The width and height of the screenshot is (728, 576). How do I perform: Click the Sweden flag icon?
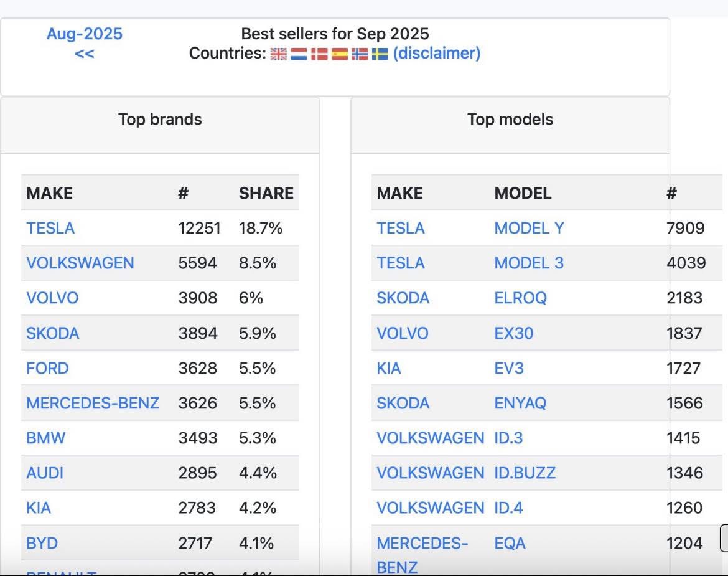(x=380, y=54)
